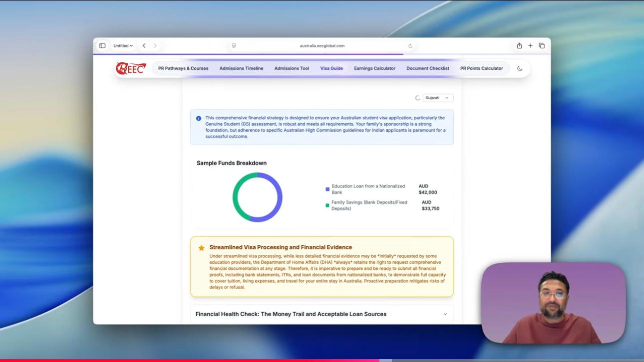Select the EEC logo
This screenshot has height=362, width=644.
click(130, 68)
